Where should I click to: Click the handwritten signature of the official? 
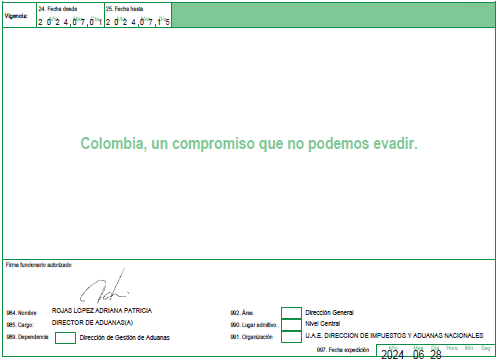[x=104, y=287]
